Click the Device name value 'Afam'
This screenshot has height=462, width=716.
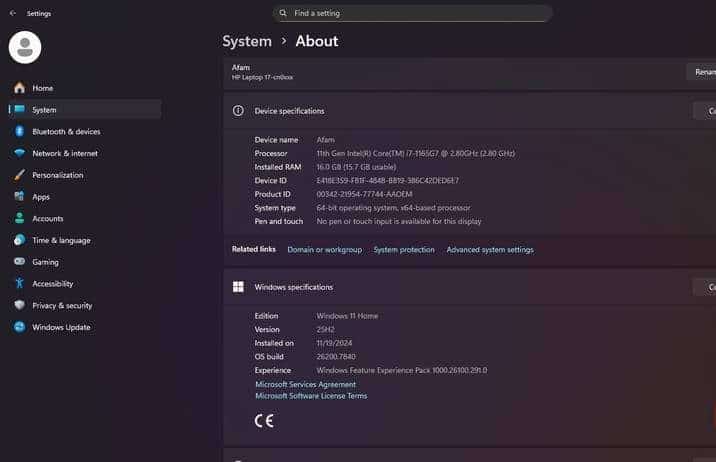point(326,140)
